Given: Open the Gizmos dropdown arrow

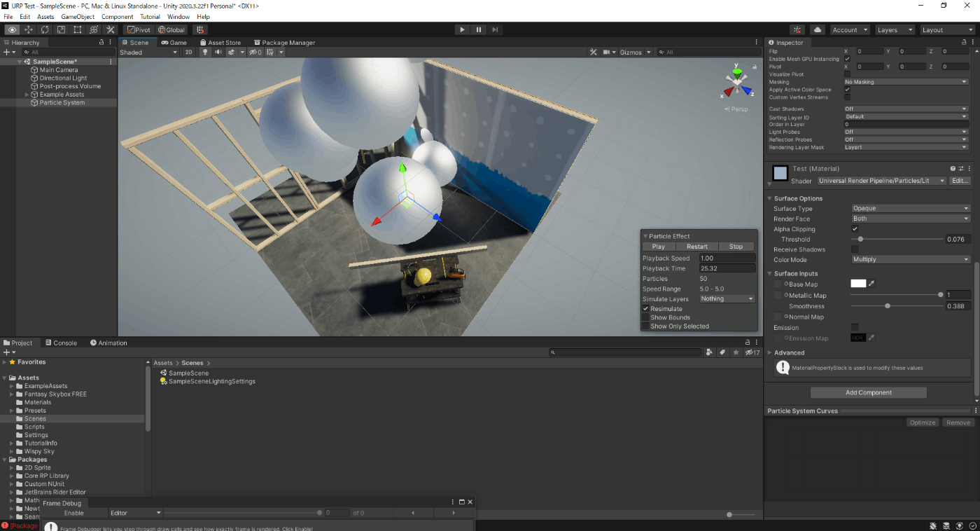Looking at the screenshot, I should 649,53.
